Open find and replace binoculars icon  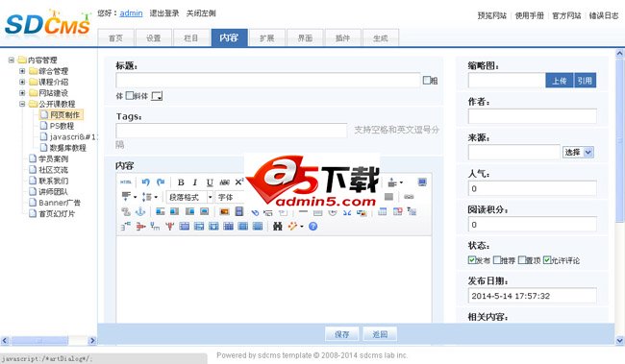click(x=278, y=227)
